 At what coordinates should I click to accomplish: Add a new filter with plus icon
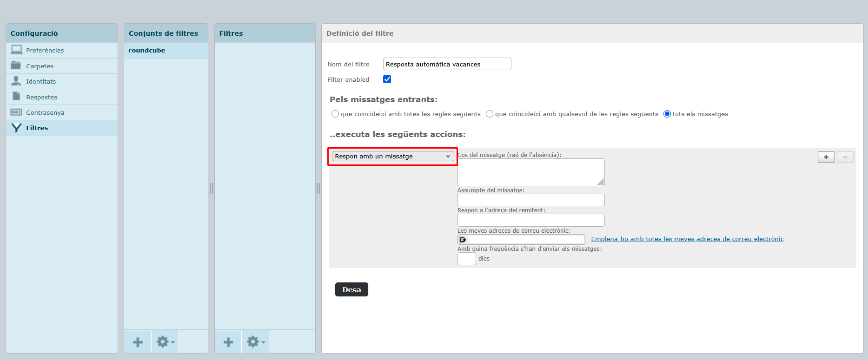coord(228,342)
